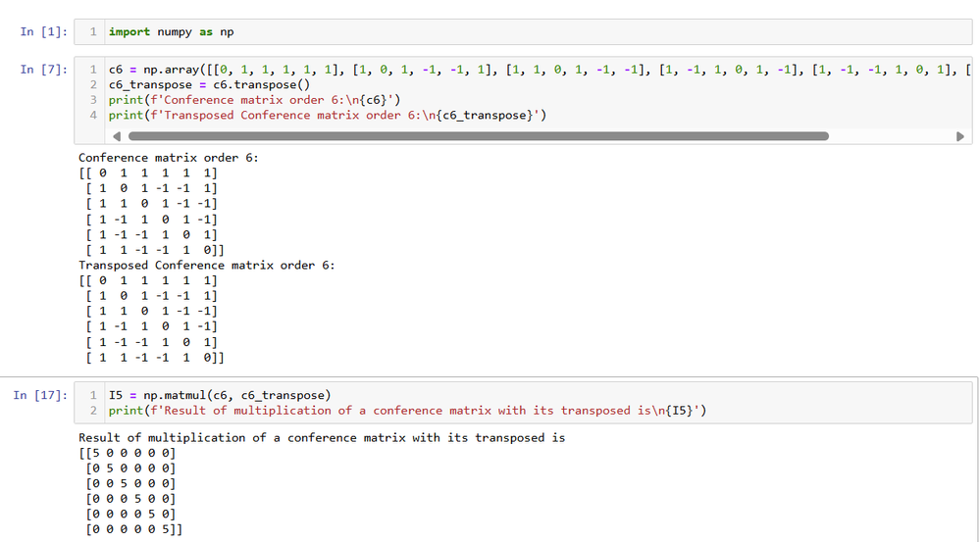Click the print 'Conference matrix order 6' code line
Viewport: 980px width, 542px height.
(x=254, y=100)
